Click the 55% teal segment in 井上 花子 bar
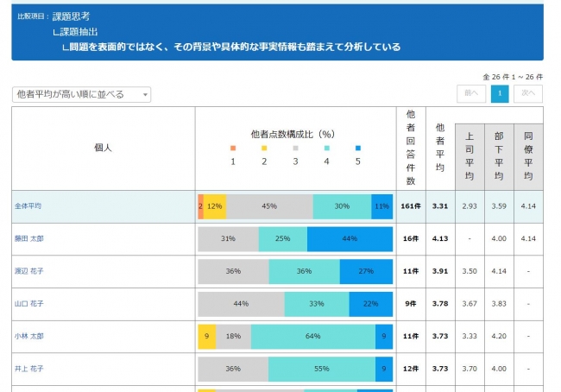 pos(322,369)
